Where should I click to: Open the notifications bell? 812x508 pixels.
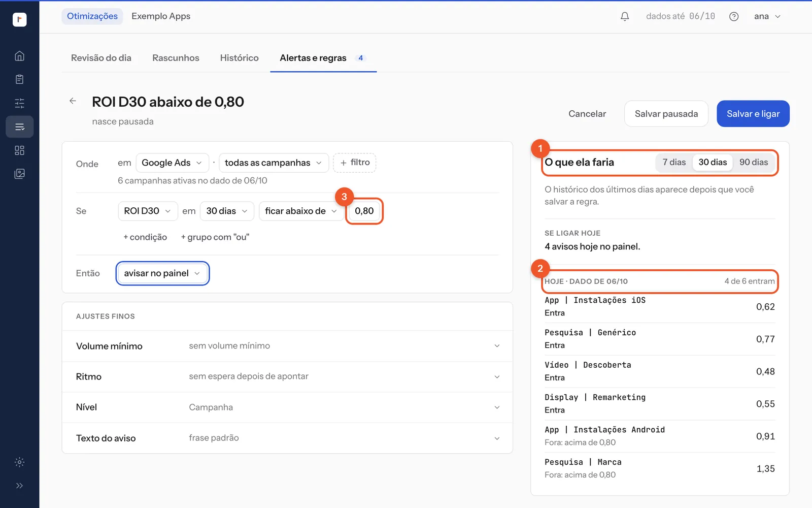625,16
